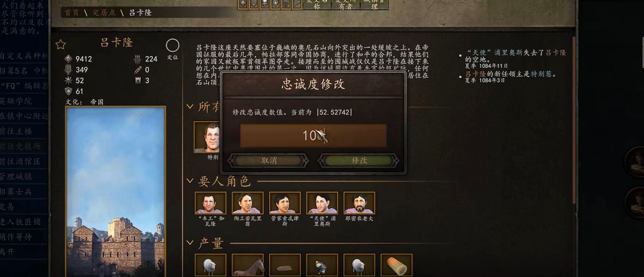Click the loyalty icon beside 52
The image size is (644, 277).
(68, 80)
